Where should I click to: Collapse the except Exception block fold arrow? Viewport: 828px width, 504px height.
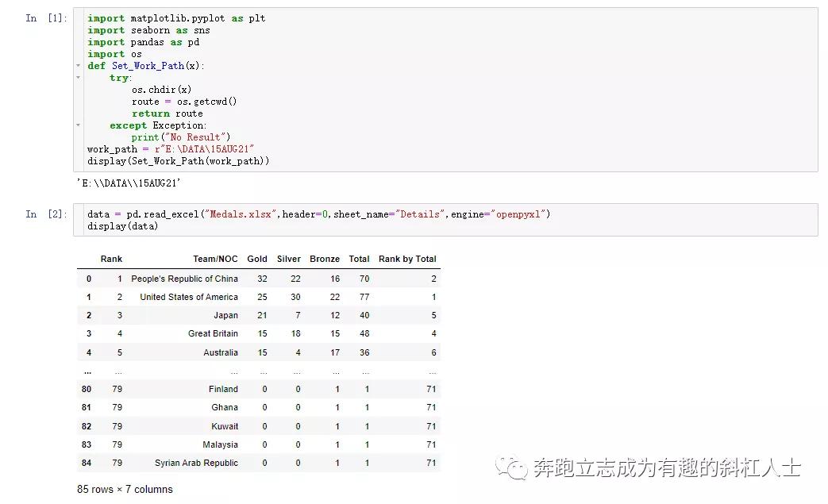[x=77, y=125]
